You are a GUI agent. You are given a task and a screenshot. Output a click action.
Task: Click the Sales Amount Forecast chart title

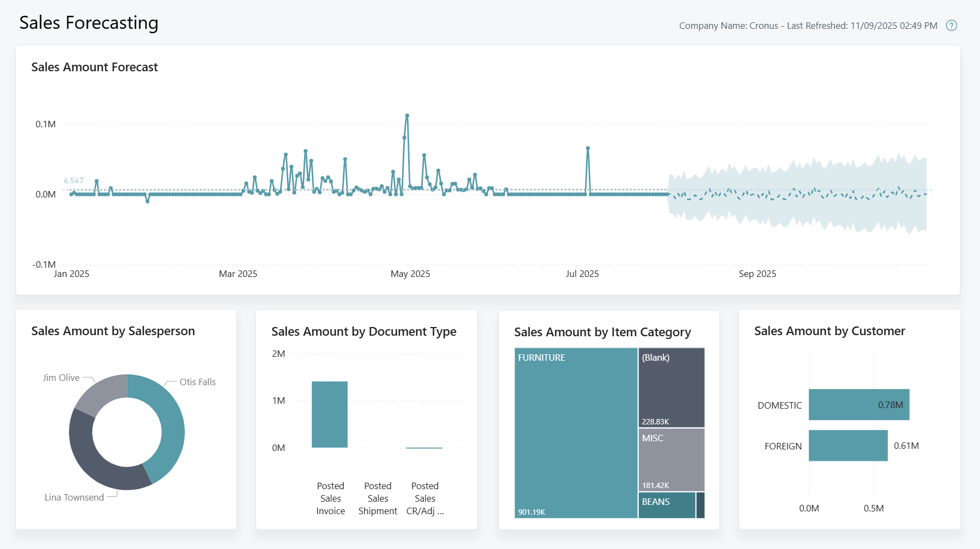point(95,67)
